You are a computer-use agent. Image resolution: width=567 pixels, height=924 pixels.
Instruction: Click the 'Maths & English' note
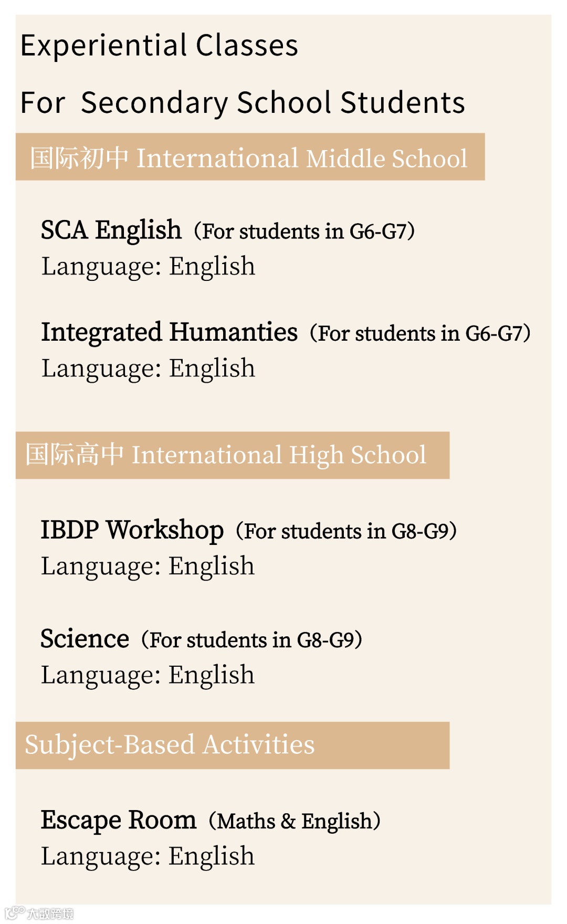pos(295,822)
